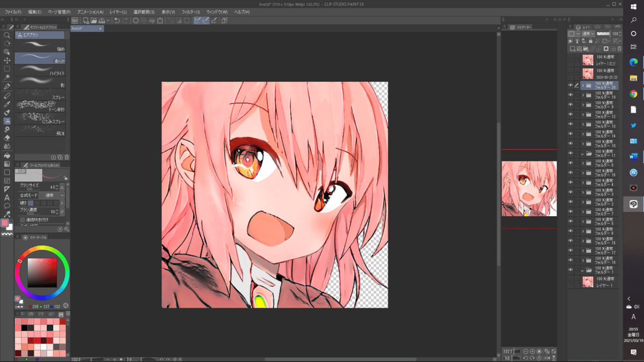
Task: Select the Operation object tool
Action: click(x=7, y=51)
